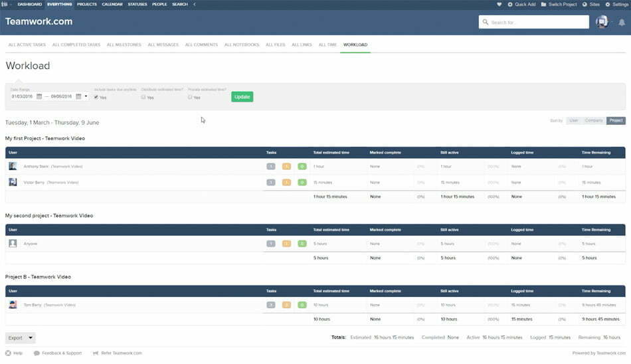Image resolution: width=631 pixels, height=364 pixels.
Task: Switch to All Completed Tasks tab
Action: tap(76, 45)
